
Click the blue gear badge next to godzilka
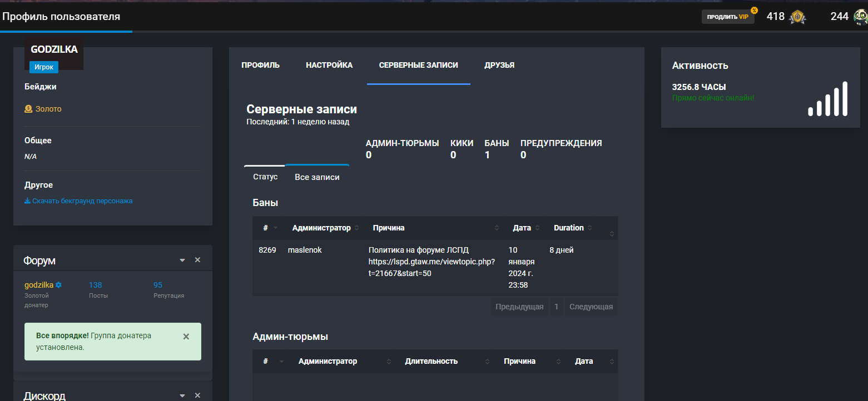58,285
